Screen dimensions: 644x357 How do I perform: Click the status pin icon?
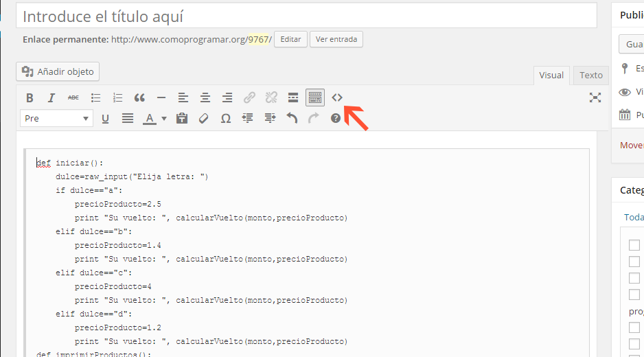625,68
